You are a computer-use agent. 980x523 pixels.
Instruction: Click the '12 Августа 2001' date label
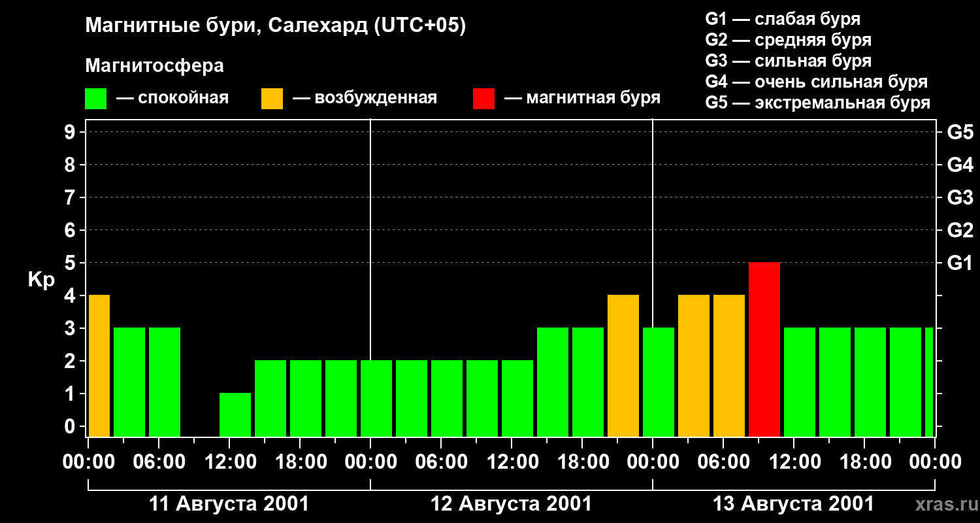coord(511,504)
